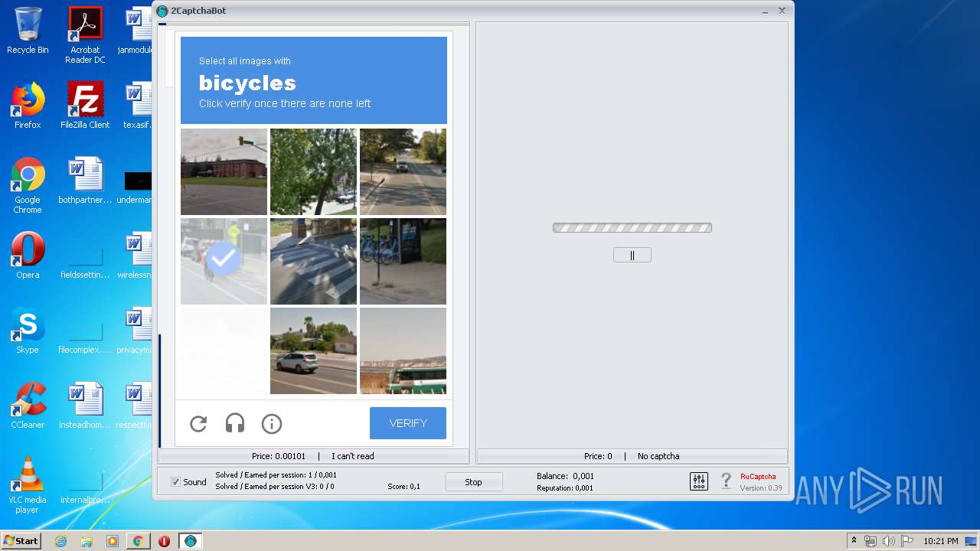The image size is (980, 551).
Task: Click the "I can't read" link
Action: coord(353,456)
